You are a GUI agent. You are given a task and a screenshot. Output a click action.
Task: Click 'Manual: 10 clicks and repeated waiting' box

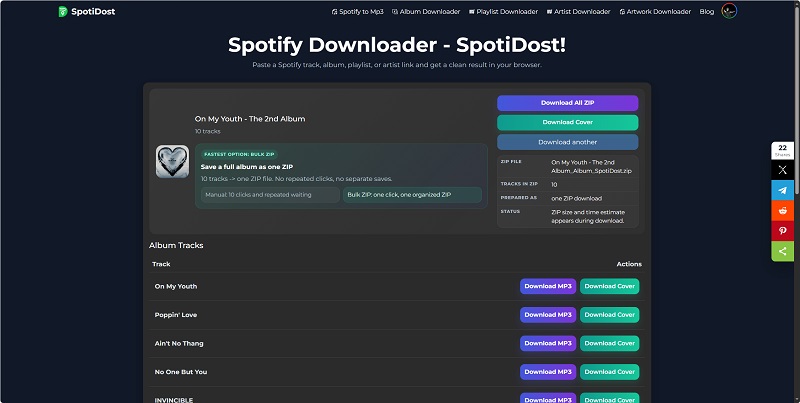pyautogui.click(x=270, y=195)
